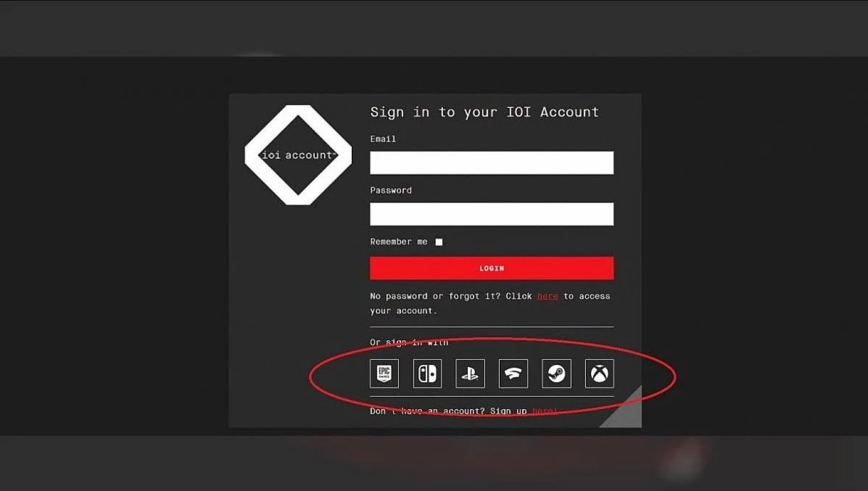868x491 pixels.
Task: Tick the Remember me checkbox
Action: pos(439,242)
